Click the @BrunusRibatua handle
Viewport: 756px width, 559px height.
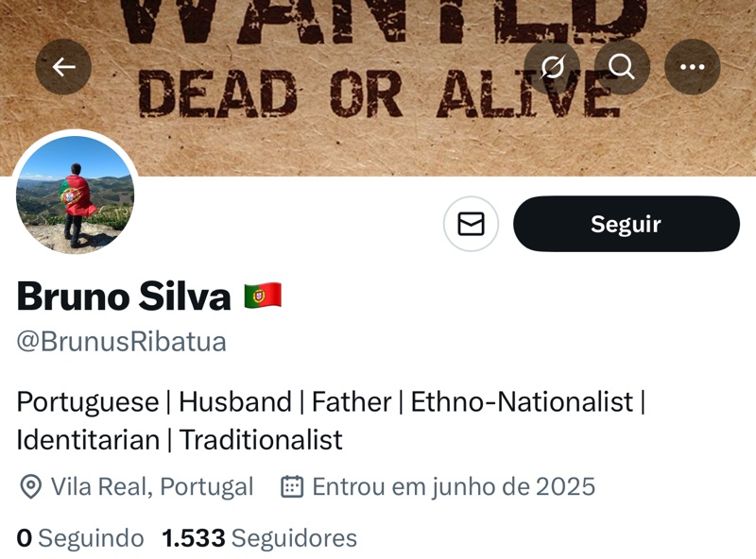point(122,342)
